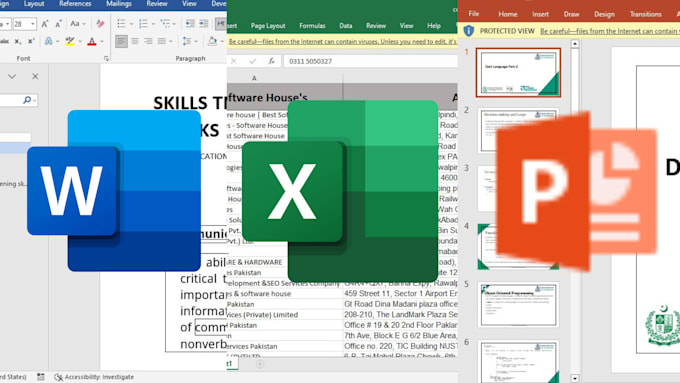Viewport: 680px width, 383px height.
Task: Open Numbering dropdown arrow in Word
Action: tap(153, 24)
